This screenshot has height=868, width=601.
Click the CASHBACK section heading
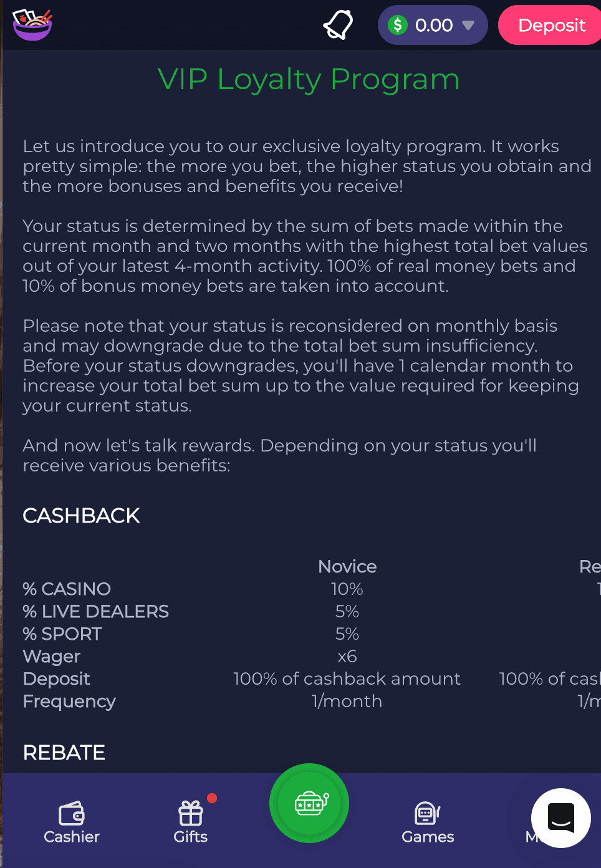click(x=81, y=516)
